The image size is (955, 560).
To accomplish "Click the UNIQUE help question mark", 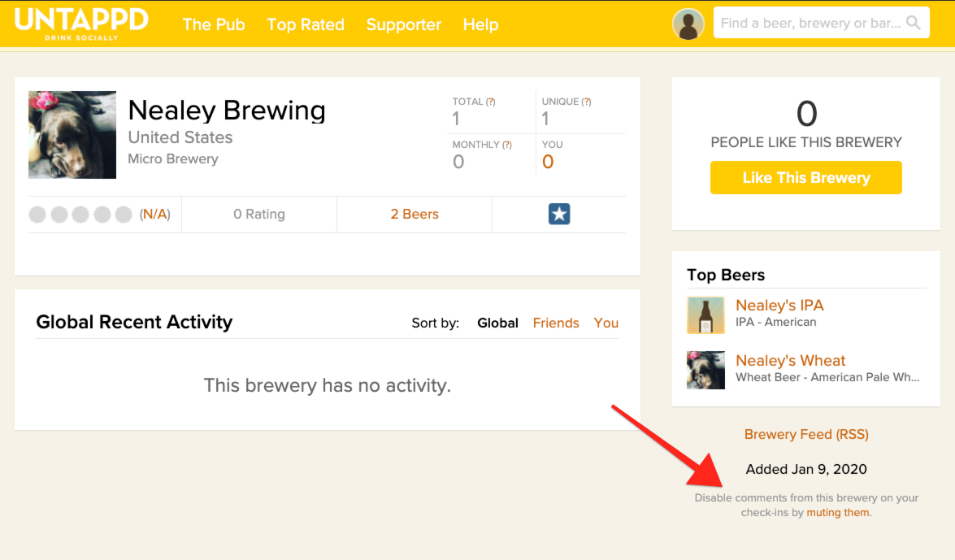I will [x=586, y=102].
